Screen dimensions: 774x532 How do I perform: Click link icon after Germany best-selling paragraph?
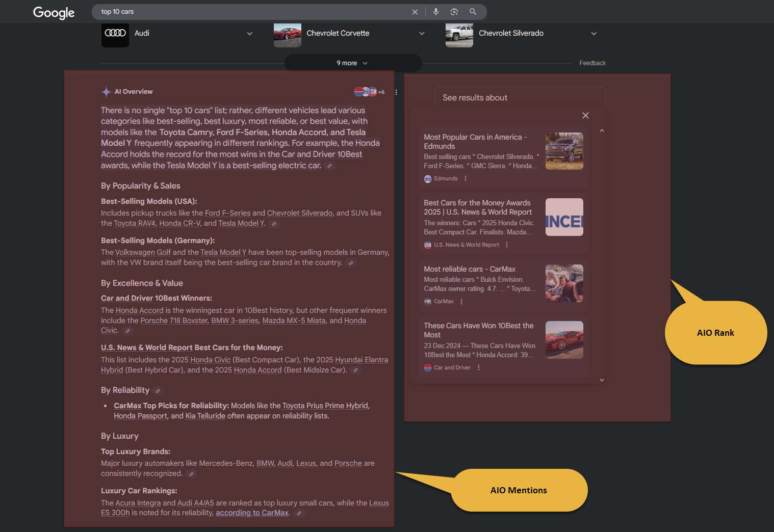(351, 263)
